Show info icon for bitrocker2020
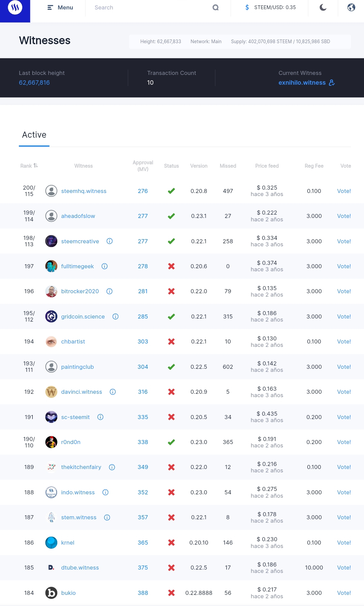This screenshot has width=364, height=606. click(x=109, y=291)
